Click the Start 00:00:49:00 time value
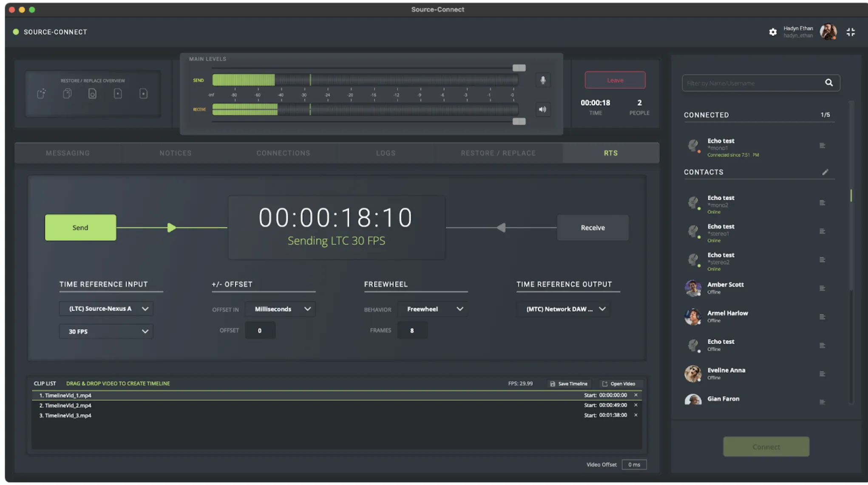868x485 pixels. click(x=613, y=405)
